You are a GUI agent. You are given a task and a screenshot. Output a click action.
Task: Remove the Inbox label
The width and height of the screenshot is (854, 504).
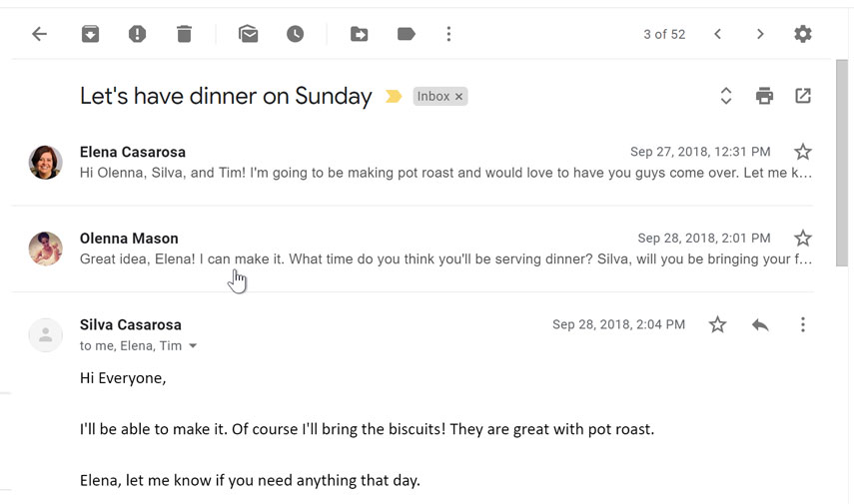(x=459, y=97)
